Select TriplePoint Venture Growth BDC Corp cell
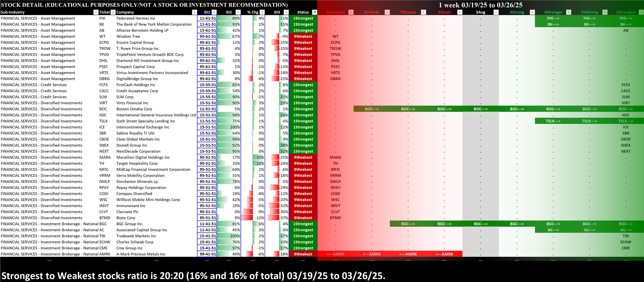The height and width of the screenshot is (282, 644). point(156,55)
